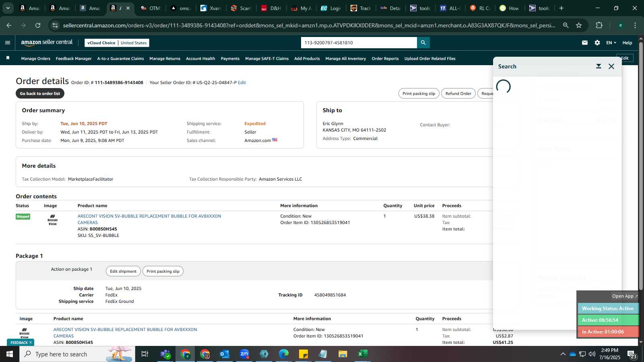Open the Windows notification center
The height and width of the screenshot is (362, 644).
632,354
